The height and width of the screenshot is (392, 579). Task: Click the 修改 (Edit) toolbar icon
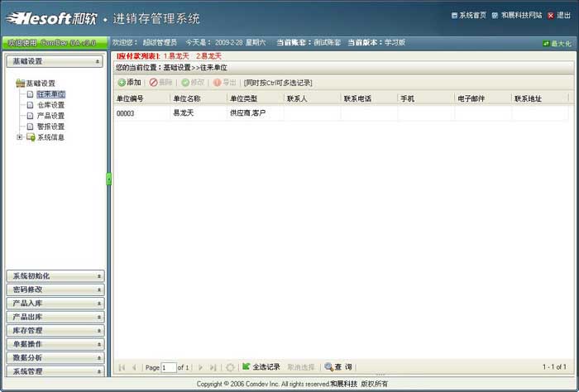(186, 83)
